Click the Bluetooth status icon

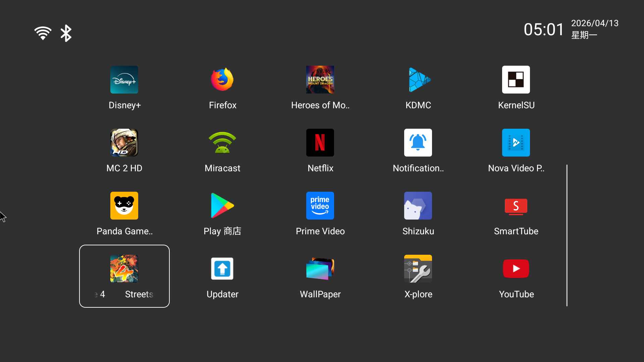click(x=66, y=33)
